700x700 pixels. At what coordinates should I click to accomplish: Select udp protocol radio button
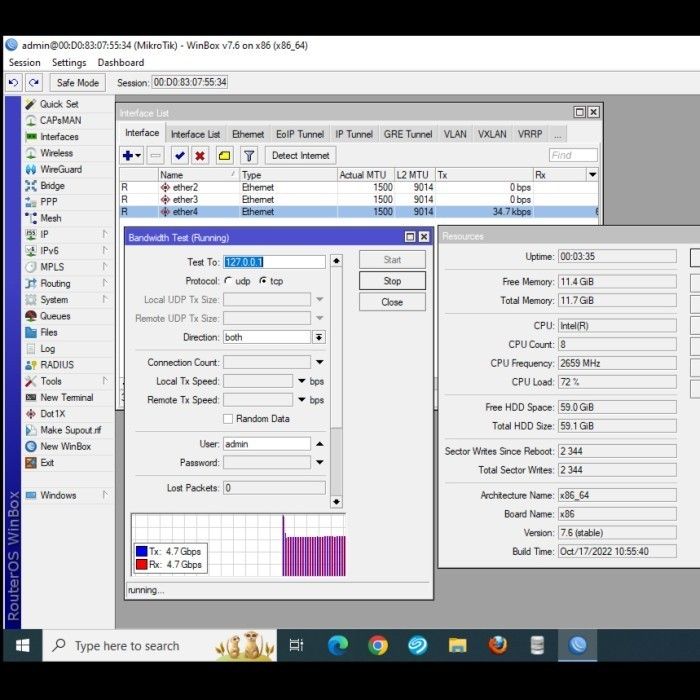click(228, 281)
